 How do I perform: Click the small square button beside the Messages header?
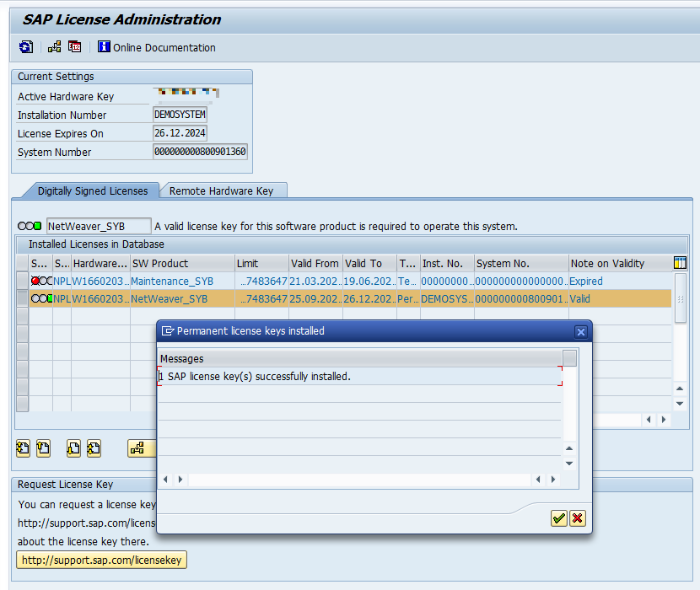(x=569, y=358)
